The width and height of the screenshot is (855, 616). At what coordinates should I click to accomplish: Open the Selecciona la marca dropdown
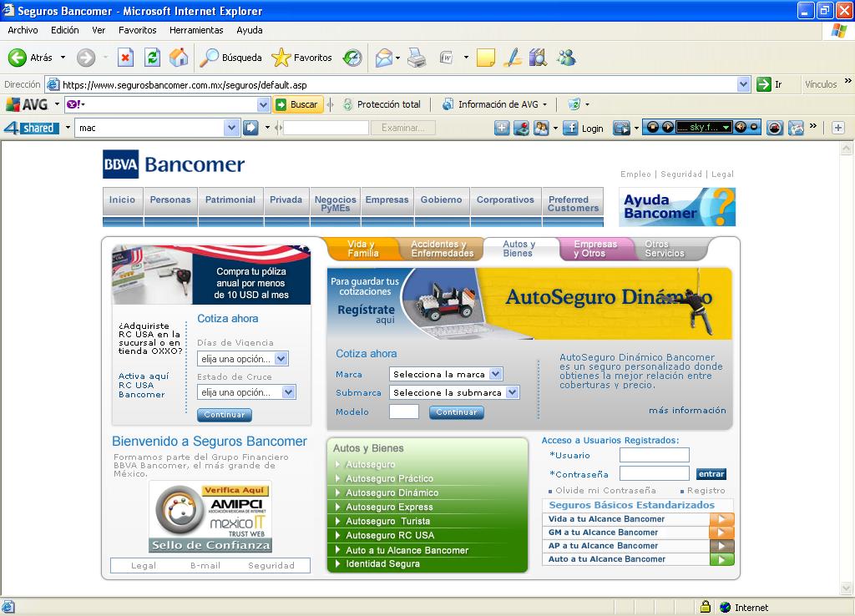pos(495,374)
